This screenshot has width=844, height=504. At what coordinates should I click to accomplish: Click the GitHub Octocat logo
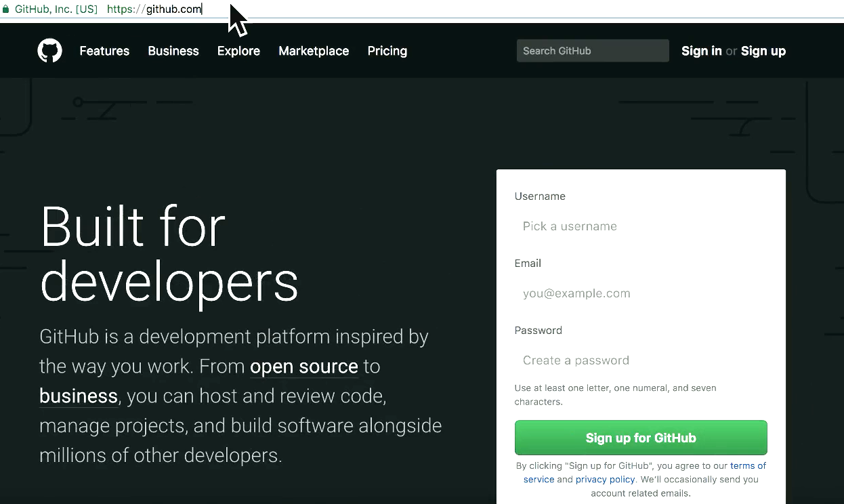pyautogui.click(x=49, y=51)
